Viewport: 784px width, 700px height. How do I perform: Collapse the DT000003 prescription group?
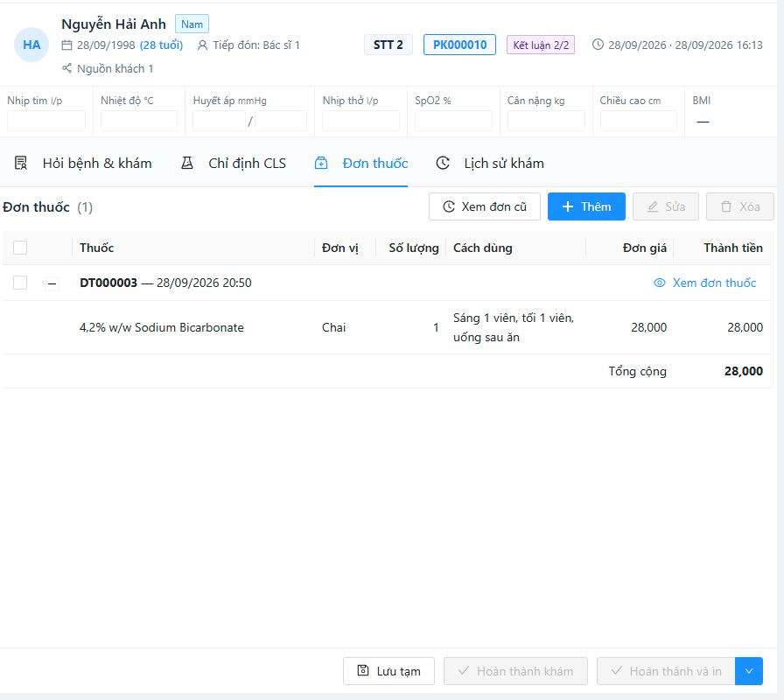52,283
